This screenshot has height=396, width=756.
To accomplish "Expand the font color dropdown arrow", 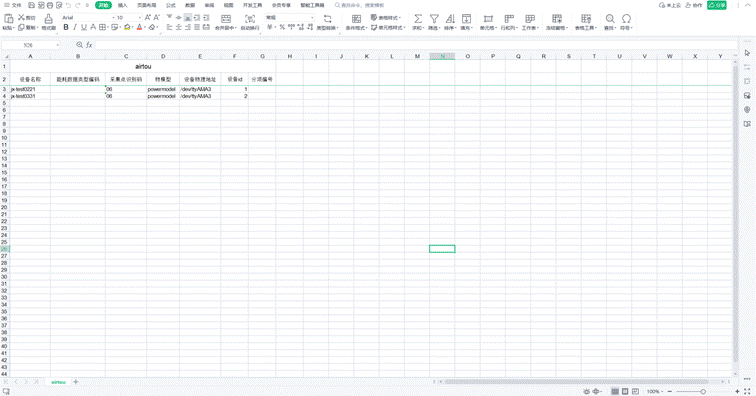I will (x=145, y=28).
